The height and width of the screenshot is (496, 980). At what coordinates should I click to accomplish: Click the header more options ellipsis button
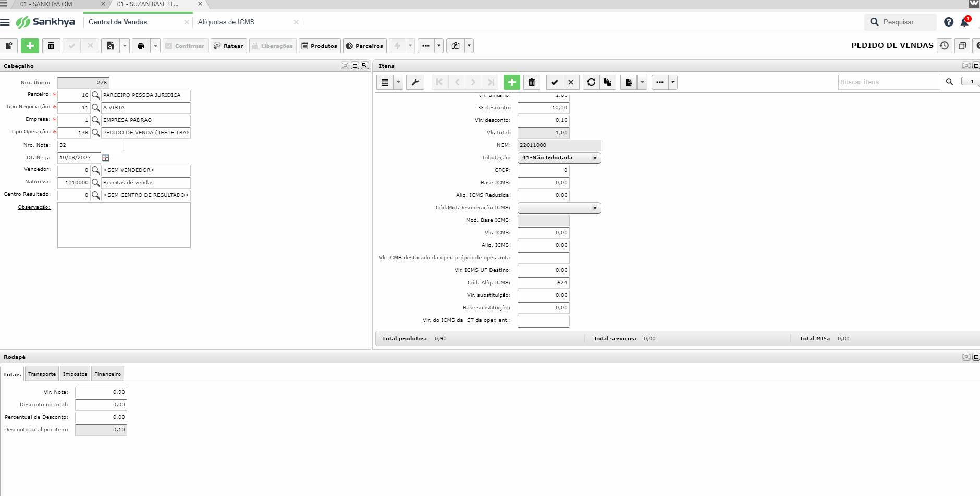(x=426, y=46)
